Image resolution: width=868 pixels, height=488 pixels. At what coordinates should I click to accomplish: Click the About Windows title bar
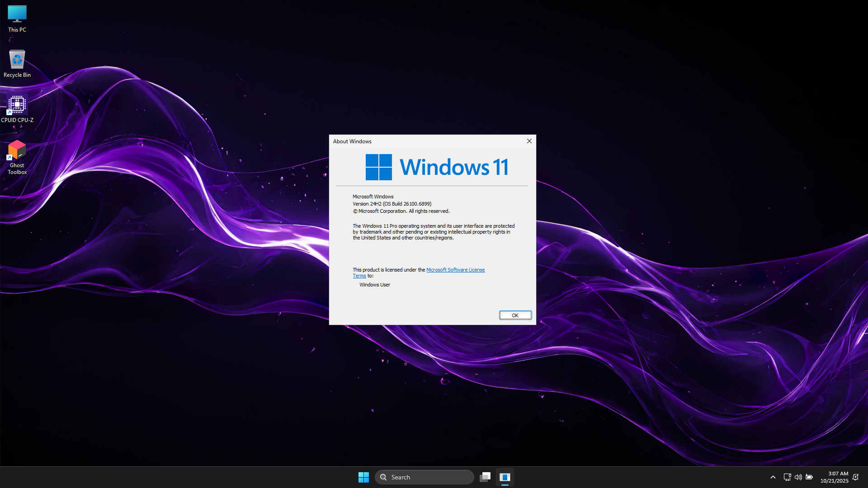click(425, 141)
